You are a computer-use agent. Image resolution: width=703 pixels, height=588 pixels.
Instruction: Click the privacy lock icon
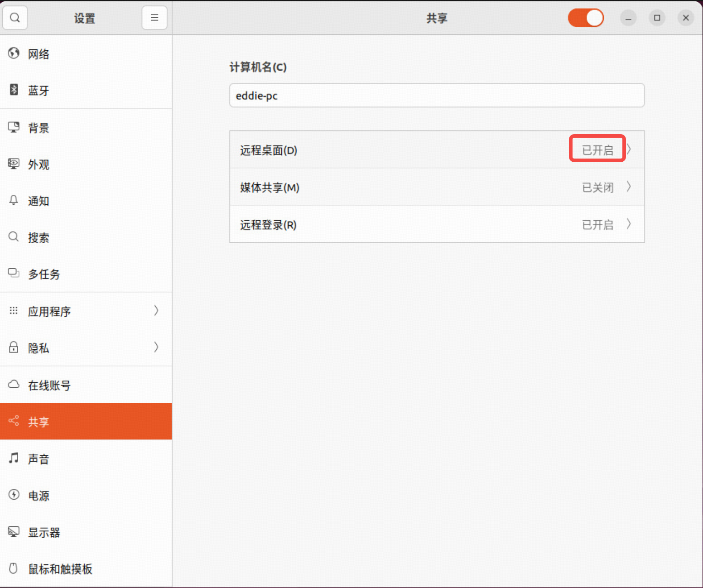[14, 347]
